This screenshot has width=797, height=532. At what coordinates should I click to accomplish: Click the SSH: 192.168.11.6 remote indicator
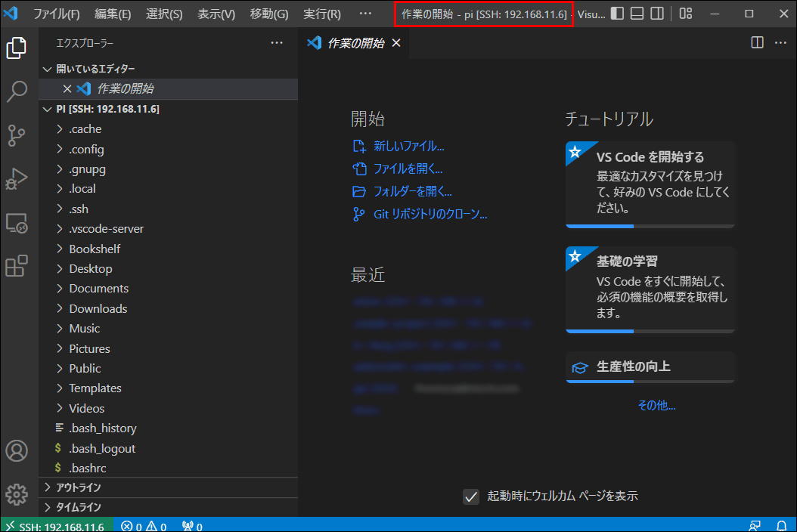pos(55,526)
